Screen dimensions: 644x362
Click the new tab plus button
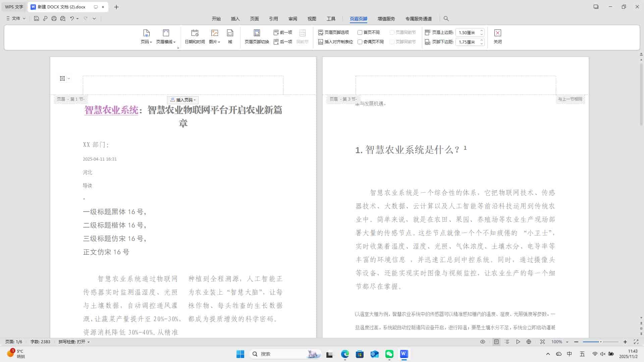click(116, 7)
